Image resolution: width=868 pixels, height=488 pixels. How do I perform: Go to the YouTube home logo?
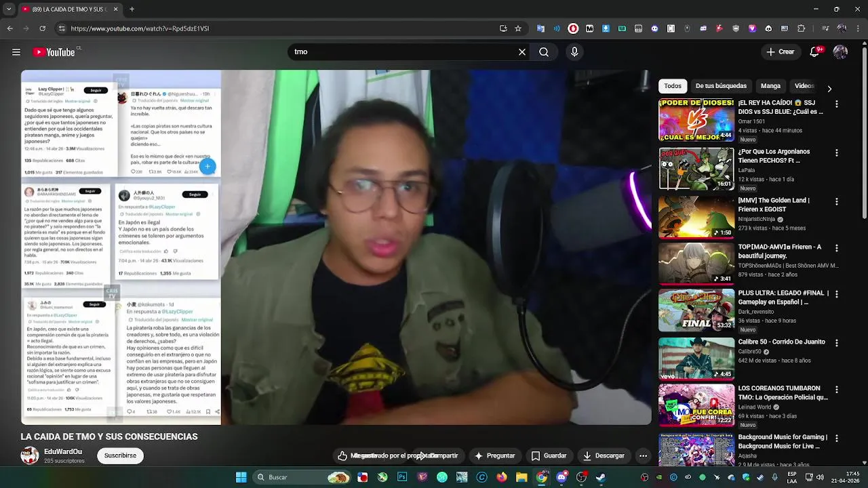click(54, 52)
